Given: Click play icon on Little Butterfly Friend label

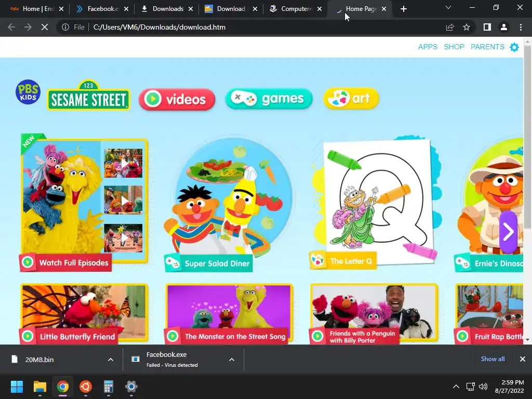Looking at the screenshot, I should [x=28, y=336].
